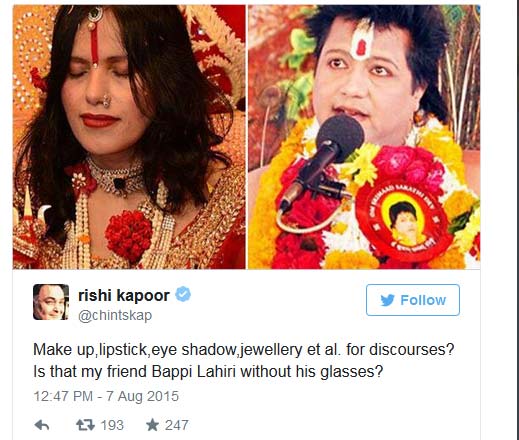Retweet using the retweet arrows icon

point(85,425)
